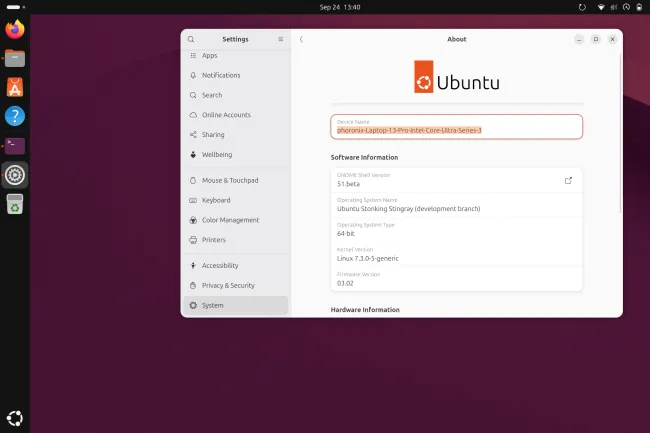The width and height of the screenshot is (650, 433).
Task: Launch the Files manager in dock
Action: 15,58
